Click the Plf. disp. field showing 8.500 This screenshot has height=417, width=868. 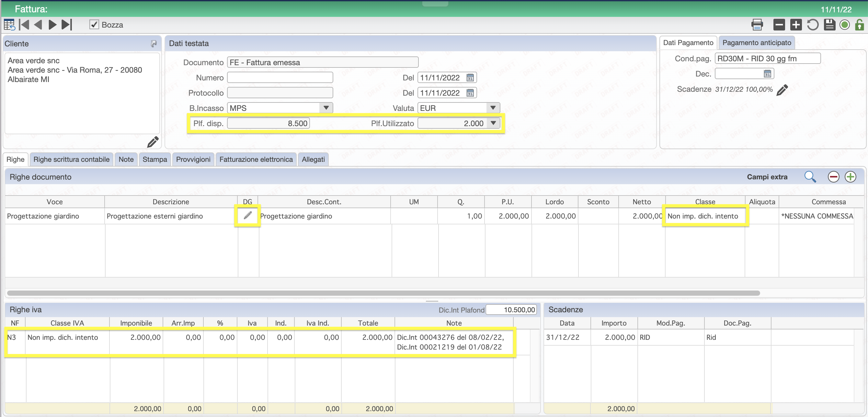(x=268, y=123)
